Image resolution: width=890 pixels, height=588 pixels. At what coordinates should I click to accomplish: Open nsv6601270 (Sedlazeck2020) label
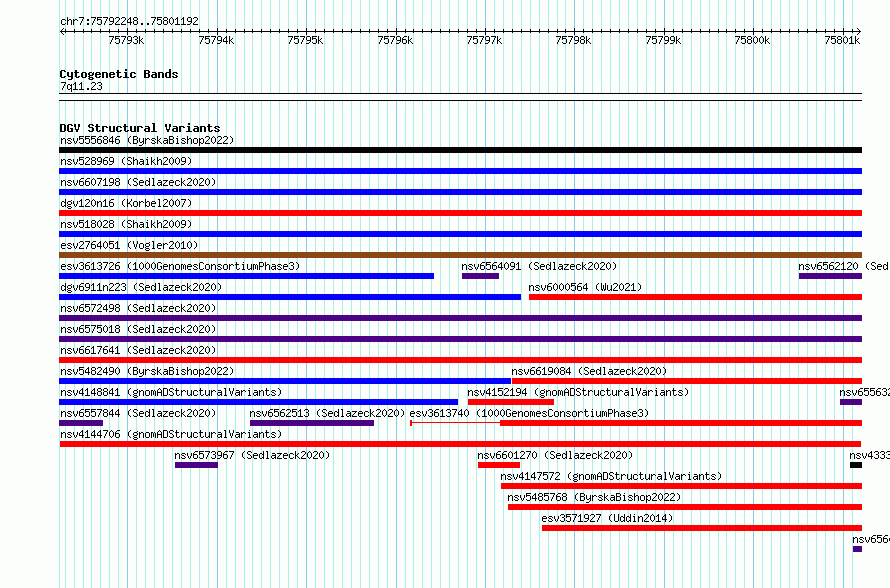(x=555, y=455)
